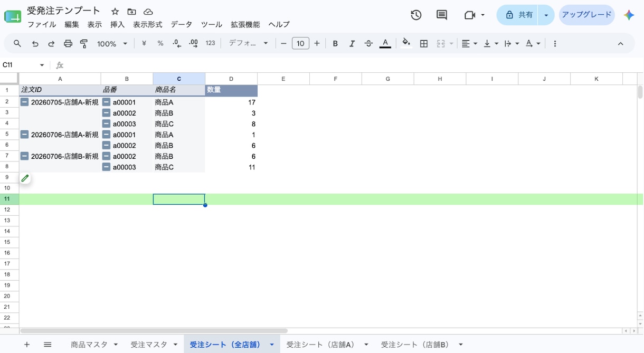
Task: Open the Name Box dropdown
Action: click(42, 65)
